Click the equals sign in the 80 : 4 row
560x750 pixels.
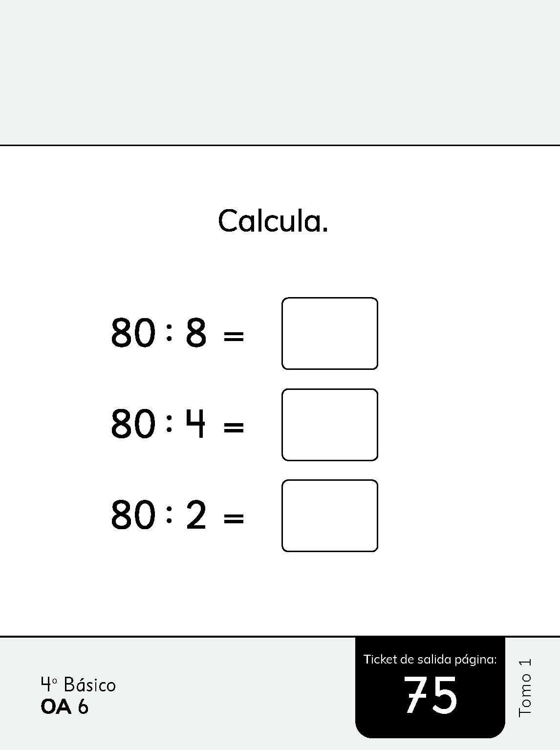[234, 428]
